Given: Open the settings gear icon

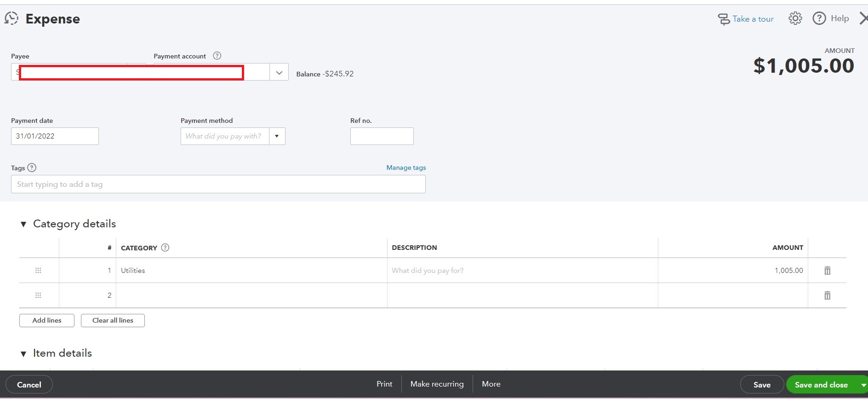Looking at the screenshot, I should [795, 18].
